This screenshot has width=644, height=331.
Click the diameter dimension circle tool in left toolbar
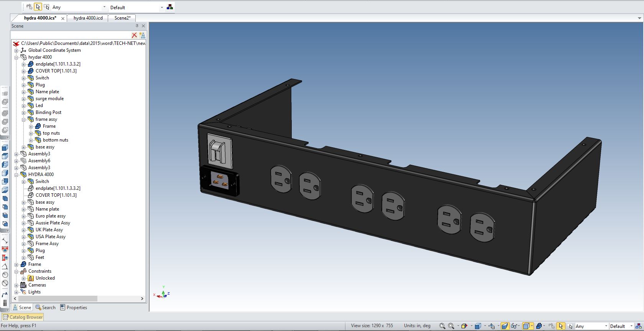pos(5,283)
